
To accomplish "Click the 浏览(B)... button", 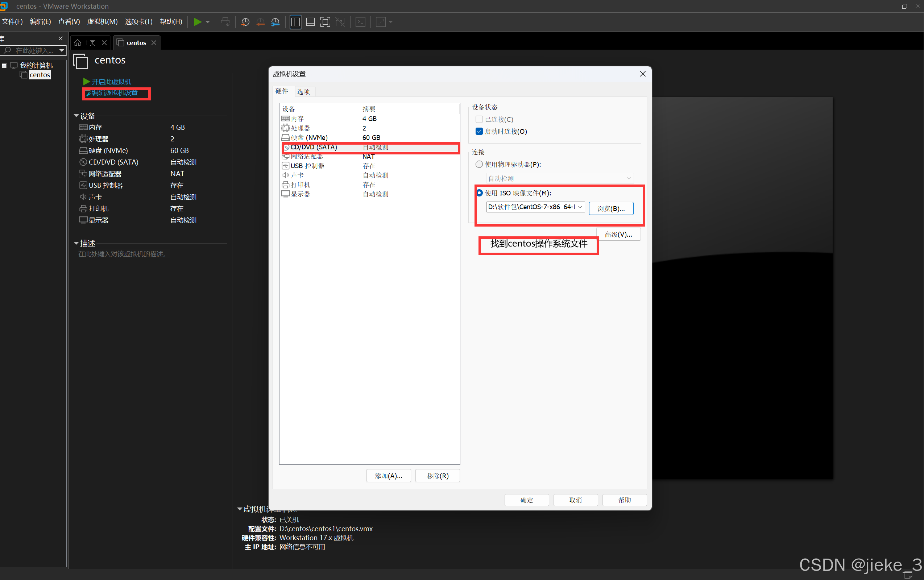I will (611, 209).
